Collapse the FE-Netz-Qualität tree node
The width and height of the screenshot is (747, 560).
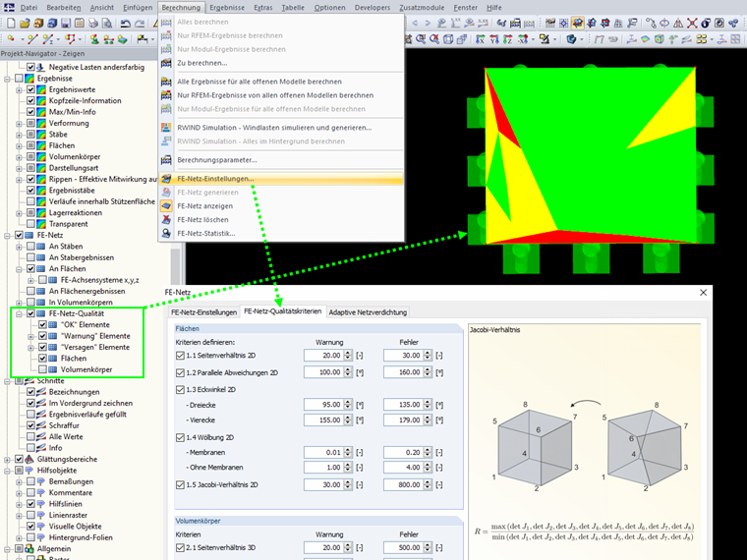coord(19,313)
